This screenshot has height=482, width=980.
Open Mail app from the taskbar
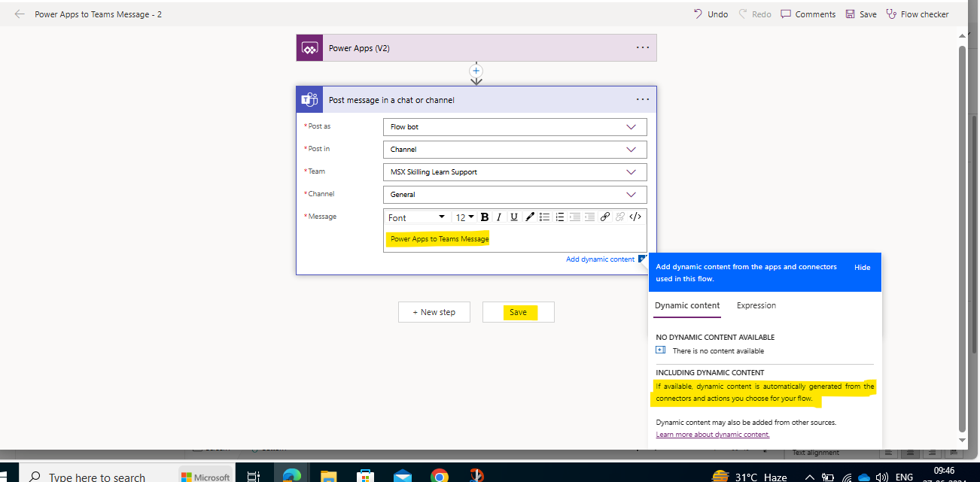pos(403,477)
